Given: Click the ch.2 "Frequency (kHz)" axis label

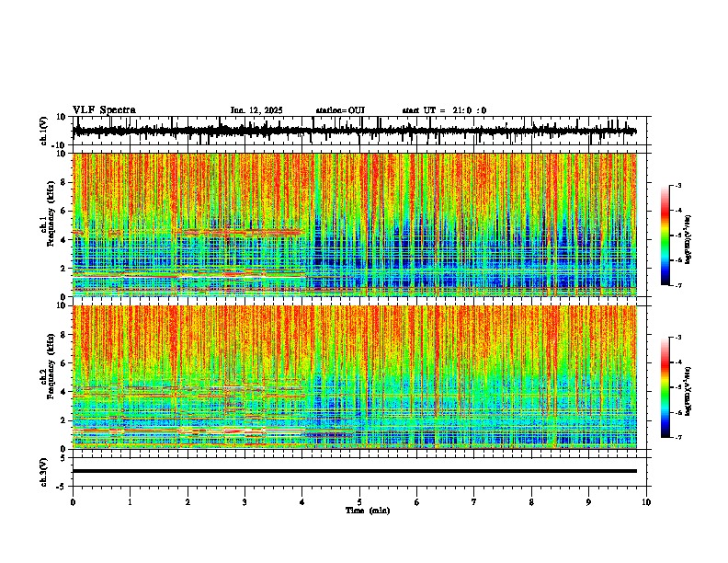Looking at the screenshot, I should point(50,366).
